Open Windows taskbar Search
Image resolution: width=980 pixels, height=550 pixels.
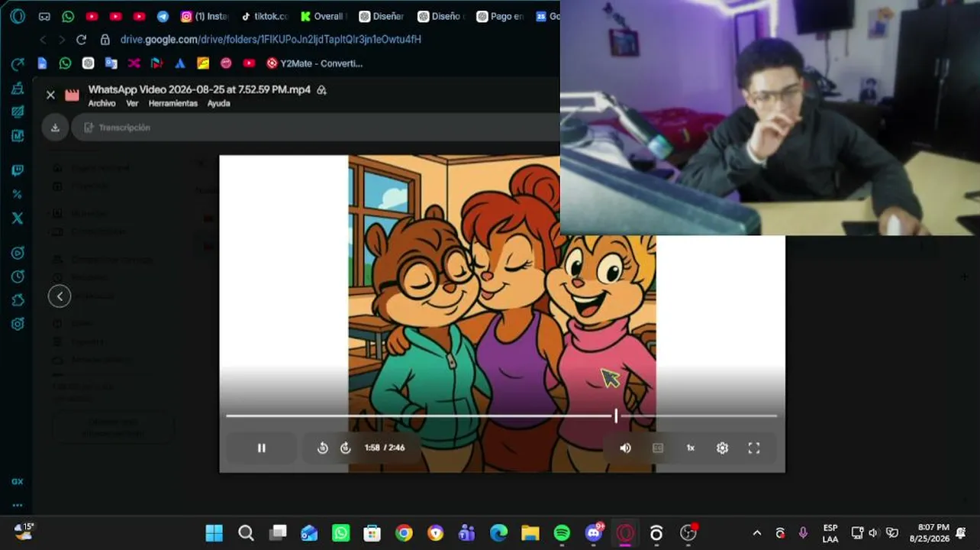click(x=246, y=533)
